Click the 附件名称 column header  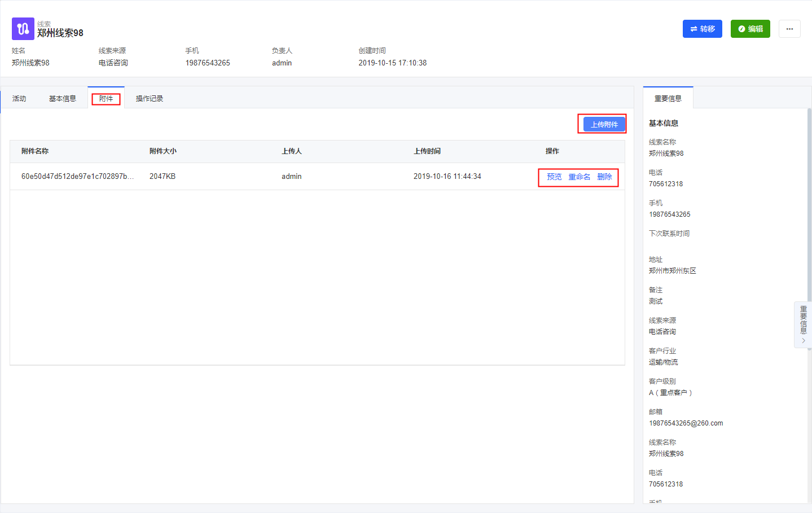click(x=35, y=151)
